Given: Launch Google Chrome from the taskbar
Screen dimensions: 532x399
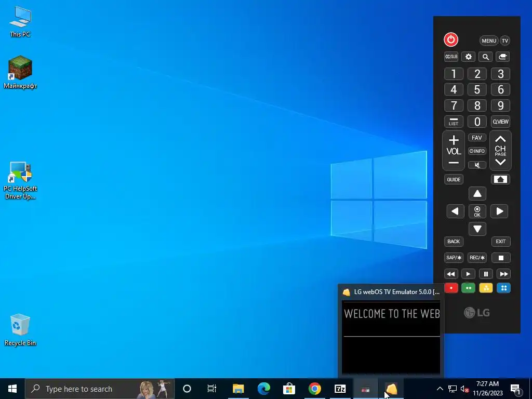Looking at the screenshot, I should (x=314, y=389).
